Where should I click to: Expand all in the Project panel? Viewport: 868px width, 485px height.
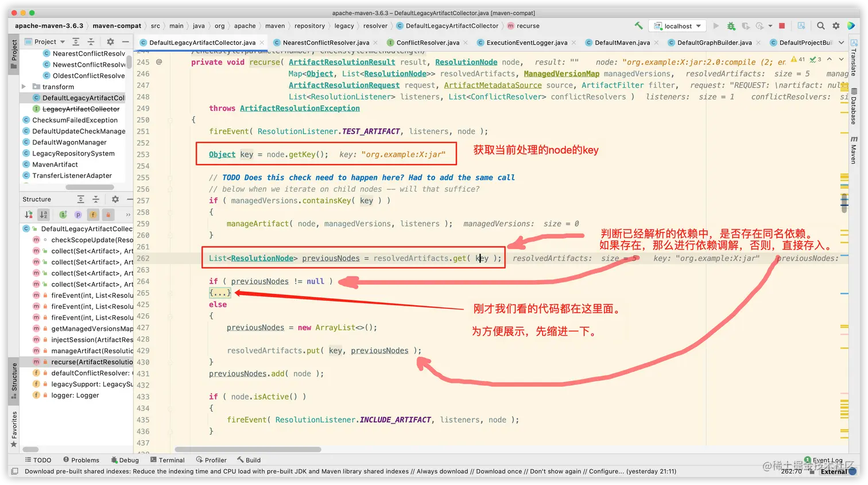coord(76,42)
